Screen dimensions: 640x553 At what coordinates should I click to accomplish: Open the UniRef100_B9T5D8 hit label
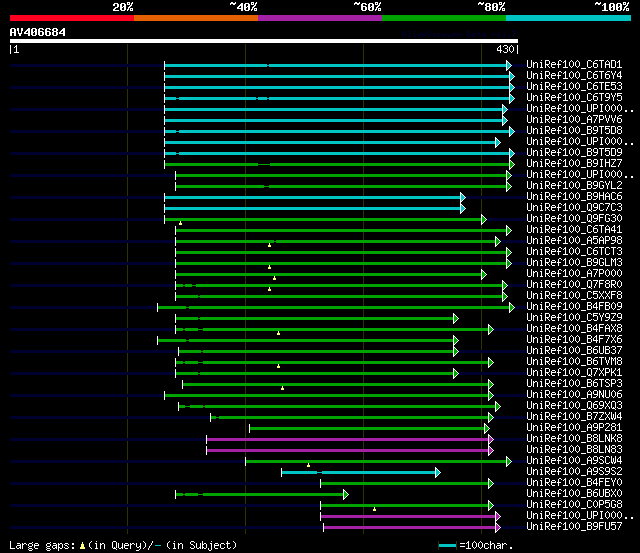[x=574, y=131]
